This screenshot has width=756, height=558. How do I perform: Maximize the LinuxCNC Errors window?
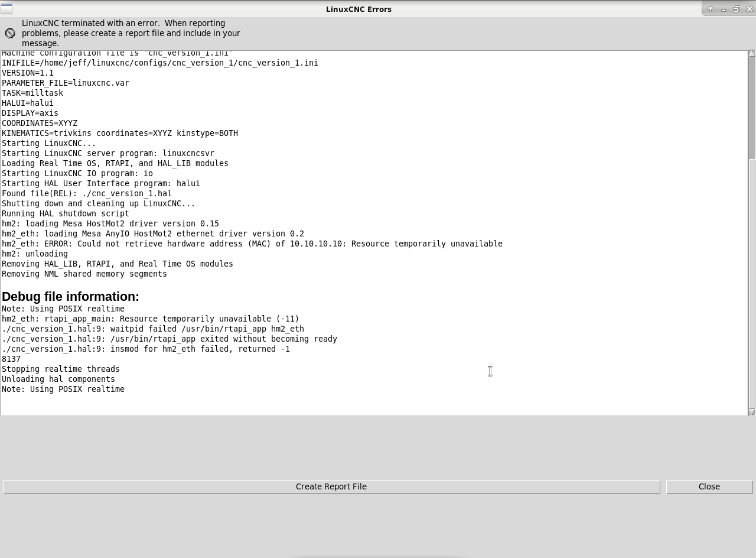[x=737, y=9]
